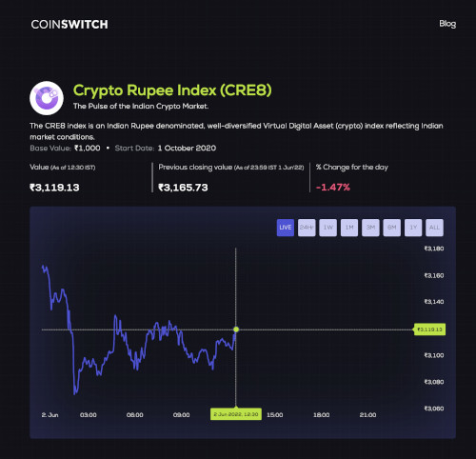Switch chart to 24H range
Image resolution: width=476 pixels, height=459 pixels.
pyautogui.click(x=307, y=228)
